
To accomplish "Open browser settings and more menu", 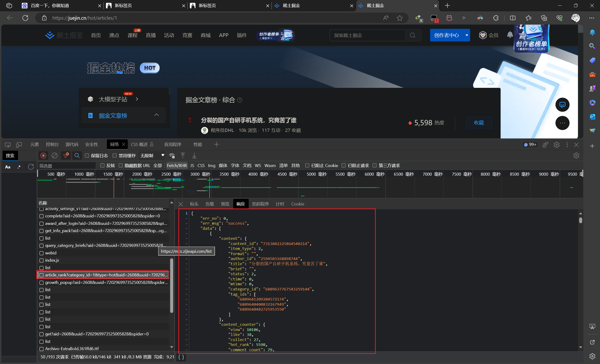I will click(592, 18).
